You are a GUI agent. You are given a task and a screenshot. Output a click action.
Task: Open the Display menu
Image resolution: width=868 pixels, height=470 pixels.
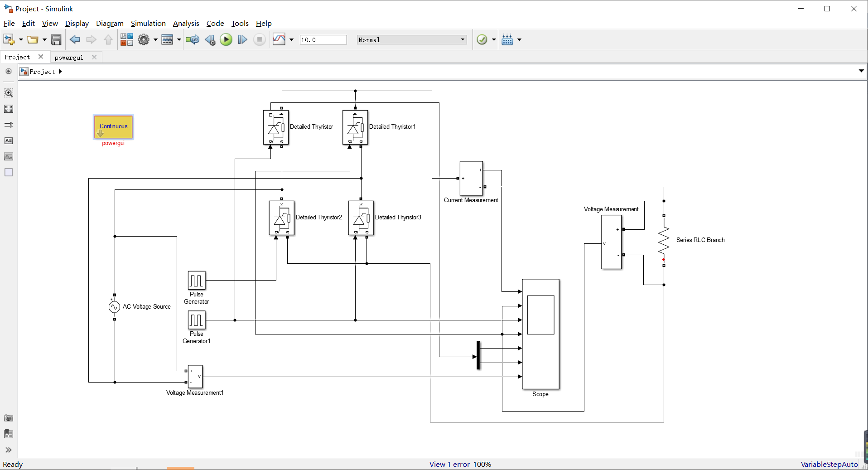pyautogui.click(x=77, y=24)
